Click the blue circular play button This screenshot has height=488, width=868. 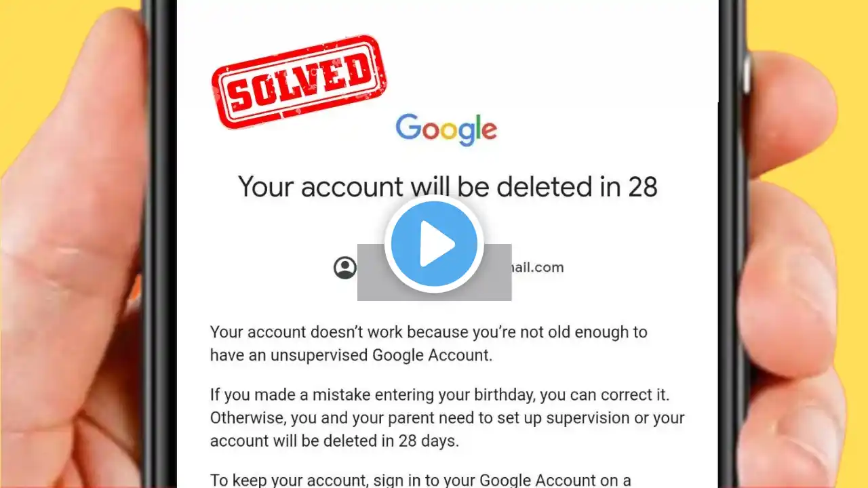click(434, 244)
